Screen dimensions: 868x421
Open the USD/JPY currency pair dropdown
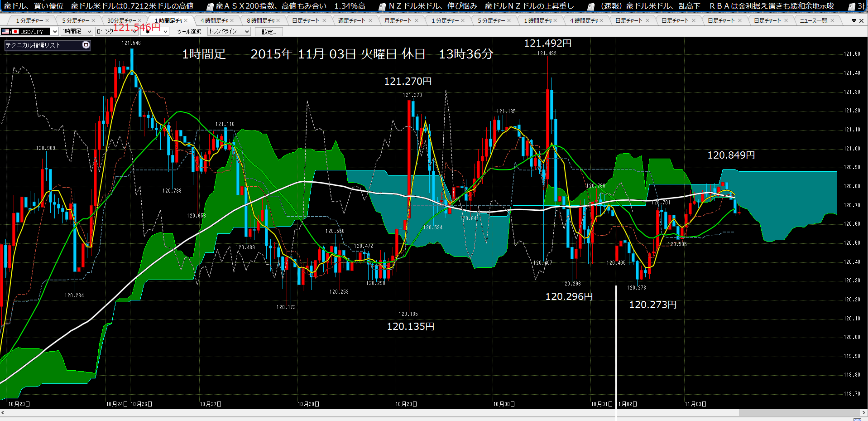(x=55, y=32)
